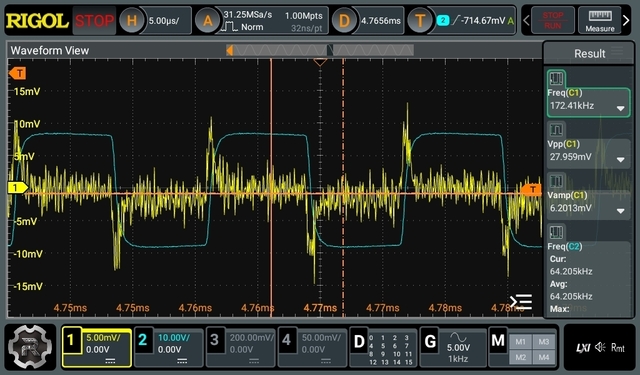Image resolution: width=640 pixels, height=375 pixels.
Task: Click the 31.25MSa/s sample rate readout
Action: point(247,15)
